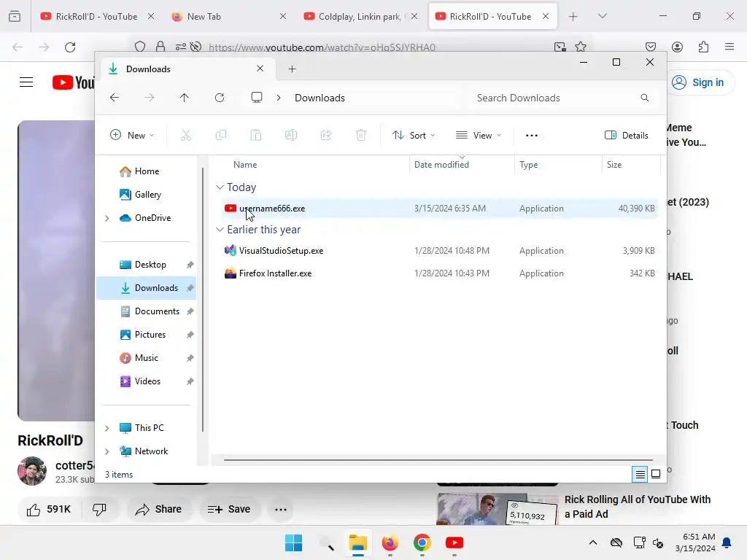This screenshot has height=560, width=747.
Task: Click the Cut scissors icon in Explorer toolbar
Action: click(186, 135)
